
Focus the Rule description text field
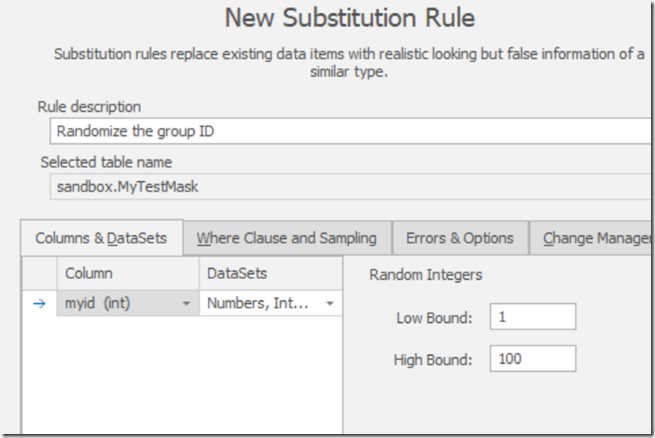(x=350, y=130)
